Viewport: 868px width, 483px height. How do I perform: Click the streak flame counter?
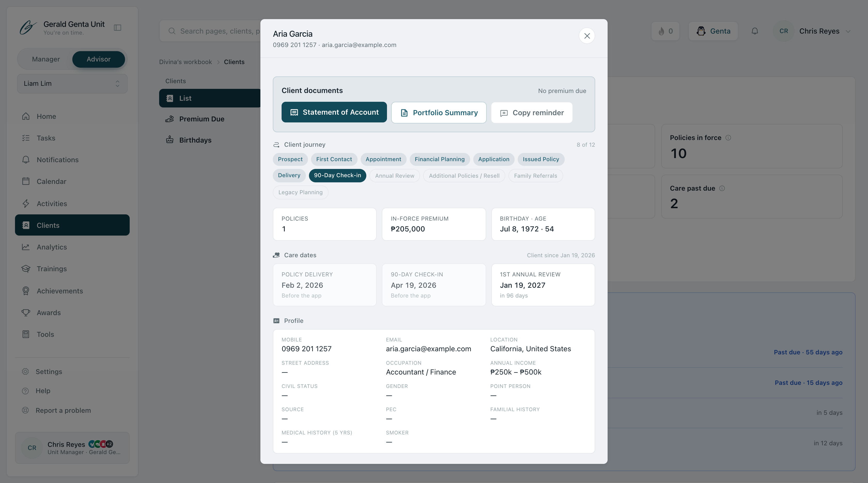[x=665, y=31]
